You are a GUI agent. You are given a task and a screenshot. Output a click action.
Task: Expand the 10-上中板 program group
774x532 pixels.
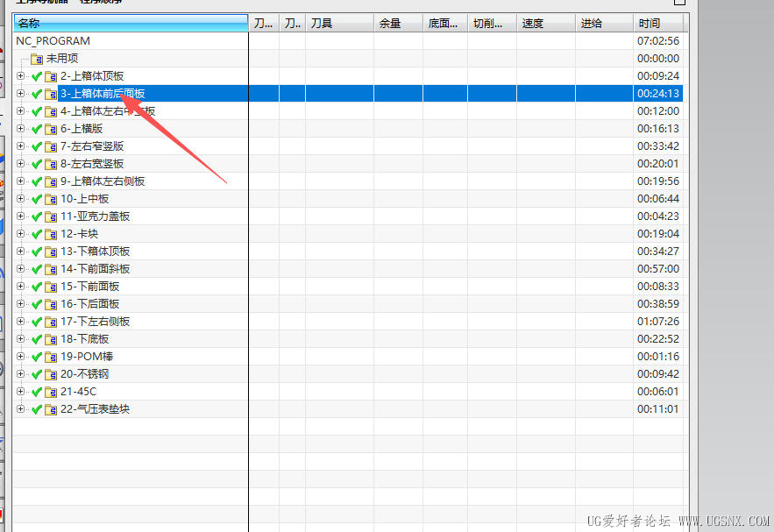point(20,198)
